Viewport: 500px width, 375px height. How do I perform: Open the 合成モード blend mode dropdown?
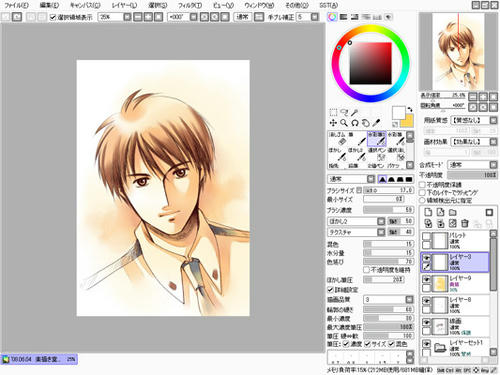pos(472,165)
